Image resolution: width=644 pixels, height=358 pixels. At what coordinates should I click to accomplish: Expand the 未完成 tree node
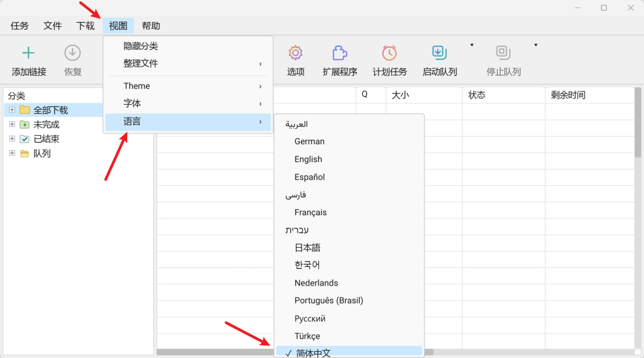coord(12,124)
